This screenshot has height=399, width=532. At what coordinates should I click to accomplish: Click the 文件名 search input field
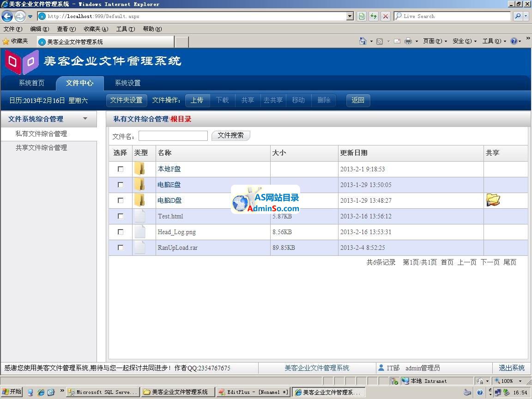[x=173, y=136]
